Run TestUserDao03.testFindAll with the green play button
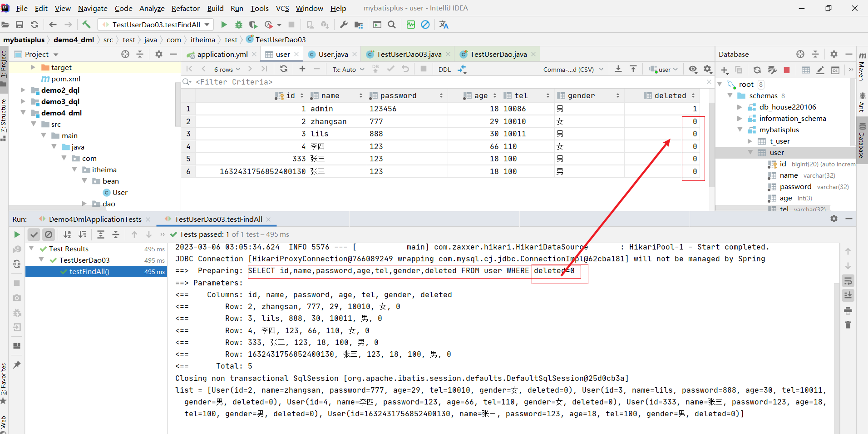The width and height of the screenshot is (868, 434). click(x=224, y=25)
